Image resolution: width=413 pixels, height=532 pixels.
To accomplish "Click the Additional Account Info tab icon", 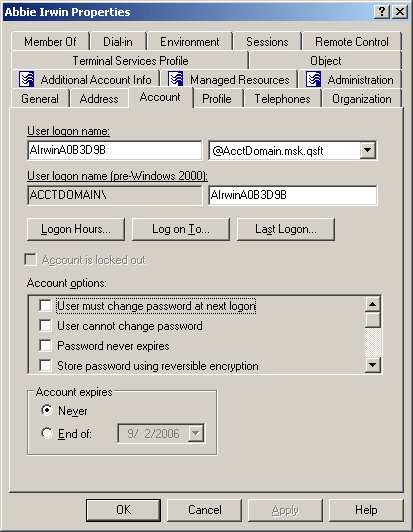I will pyautogui.click(x=26, y=79).
